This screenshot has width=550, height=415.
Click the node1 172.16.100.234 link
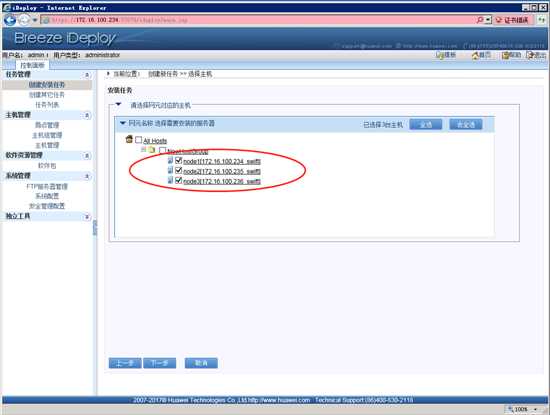click(x=222, y=161)
